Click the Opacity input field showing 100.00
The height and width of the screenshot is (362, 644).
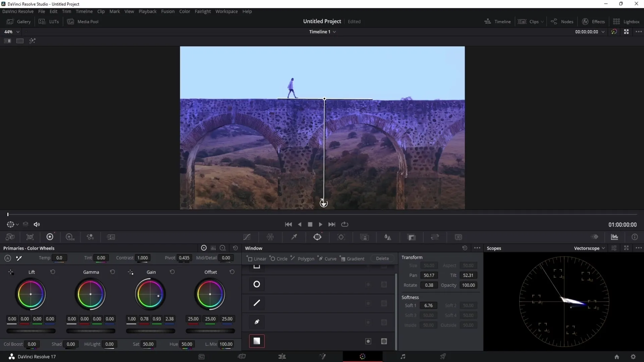tap(468, 285)
